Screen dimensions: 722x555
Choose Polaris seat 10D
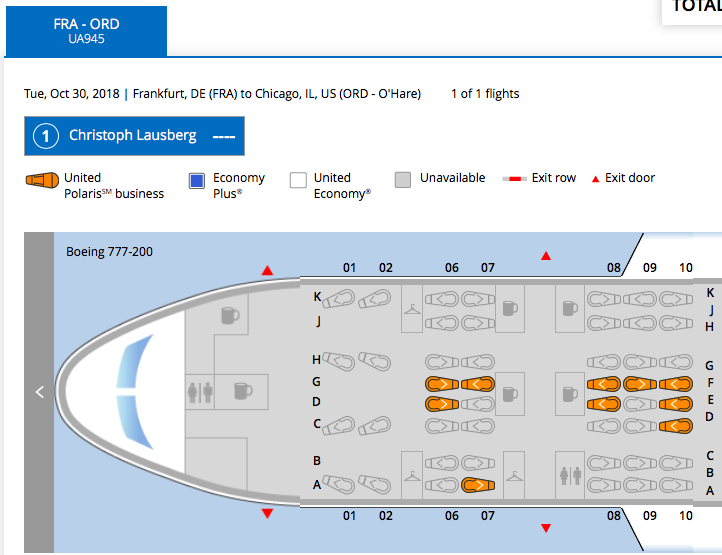pyautogui.click(x=676, y=425)
